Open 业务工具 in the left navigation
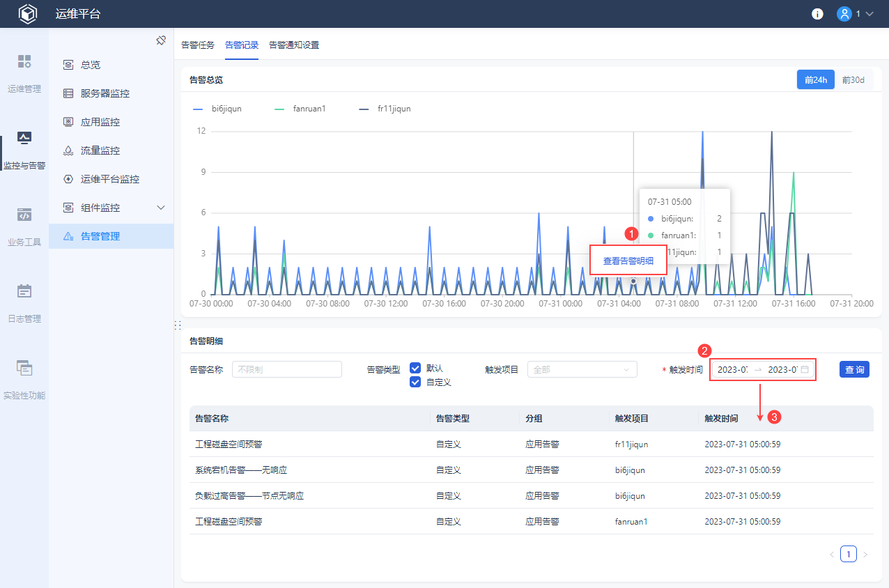Viewport: 889px width, 588px height. [x=24, y=226]
